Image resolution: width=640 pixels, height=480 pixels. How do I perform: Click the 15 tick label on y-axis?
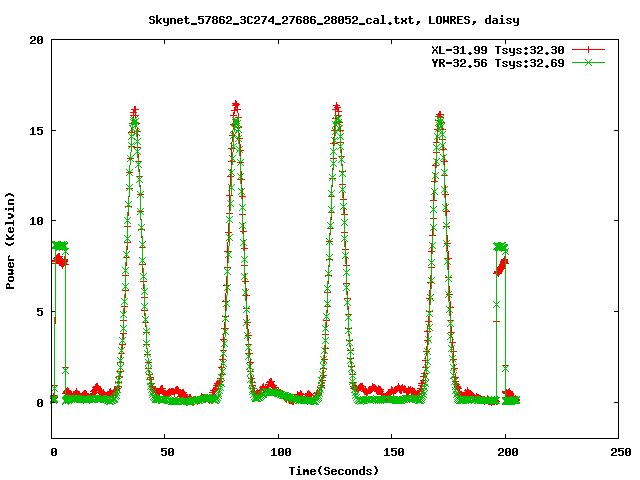tap(36, 130)
